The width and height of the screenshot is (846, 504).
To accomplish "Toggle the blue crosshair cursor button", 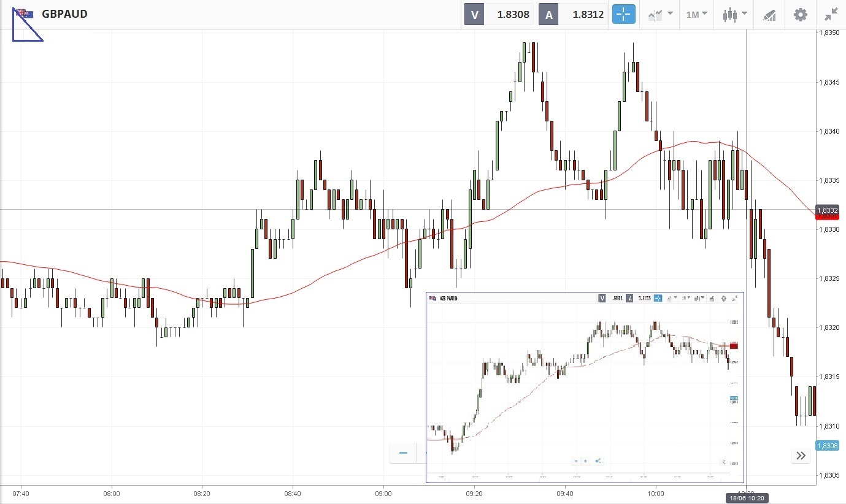I will (x=624, y=14).
